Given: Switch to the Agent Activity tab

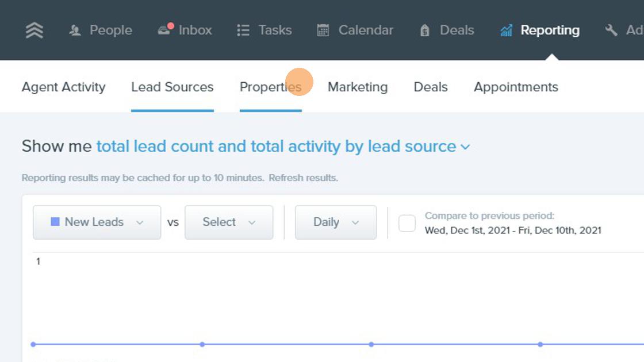Looking at the screenshot, I should click(64, 87).
